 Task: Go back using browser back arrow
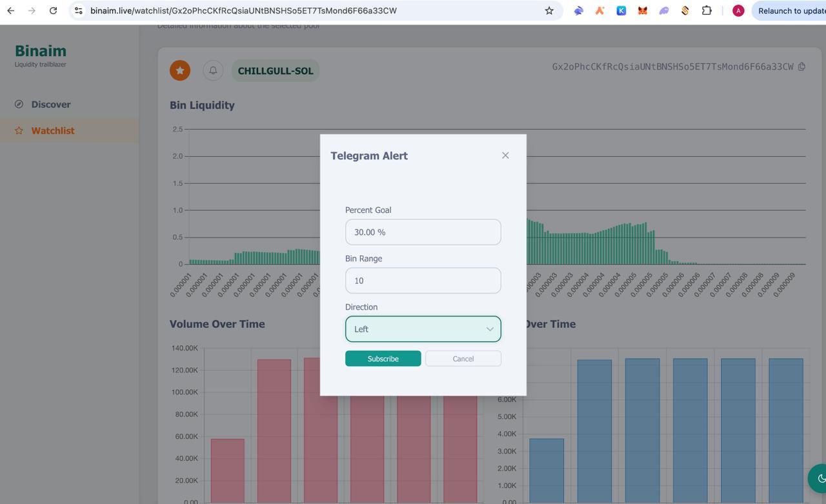10,10
